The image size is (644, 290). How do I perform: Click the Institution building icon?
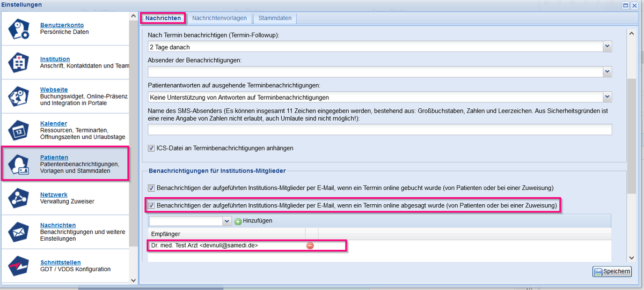click(19, 63)
